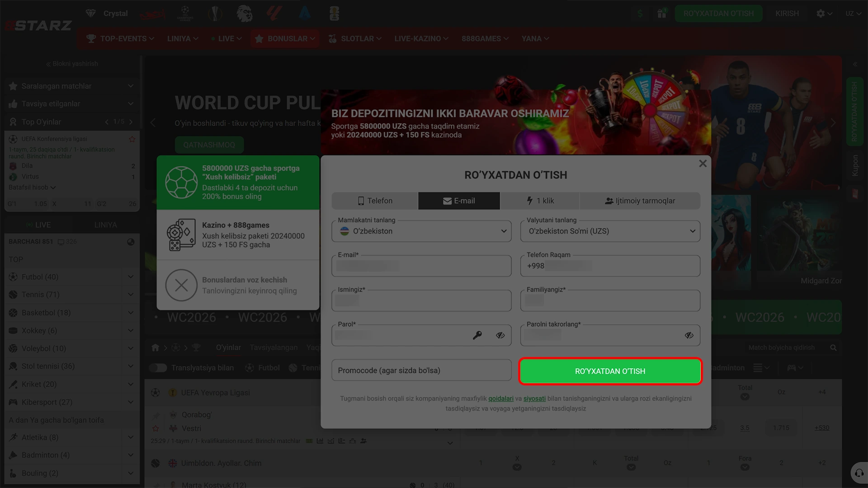Viewport: 868px width, 488px height.
Task: Collapse the right coupon panel arrows
Action: pos(855,64)
